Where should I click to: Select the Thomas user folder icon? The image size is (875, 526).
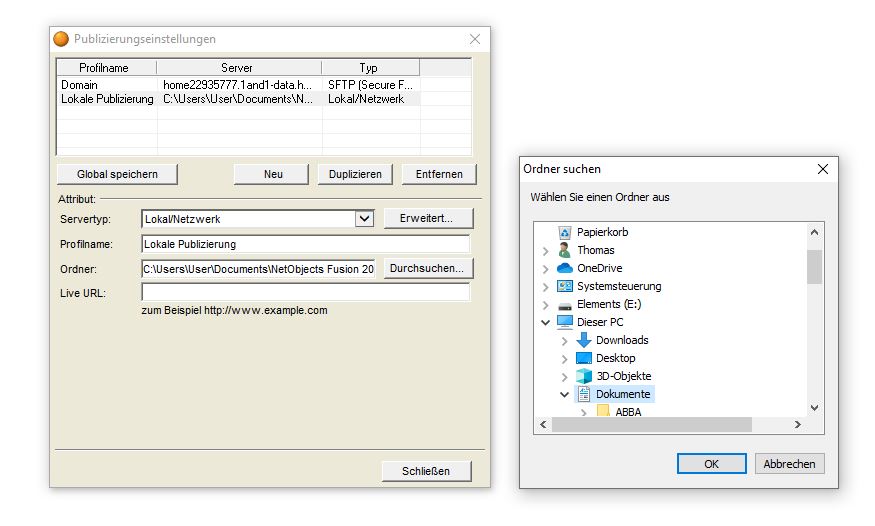[564, 250]
